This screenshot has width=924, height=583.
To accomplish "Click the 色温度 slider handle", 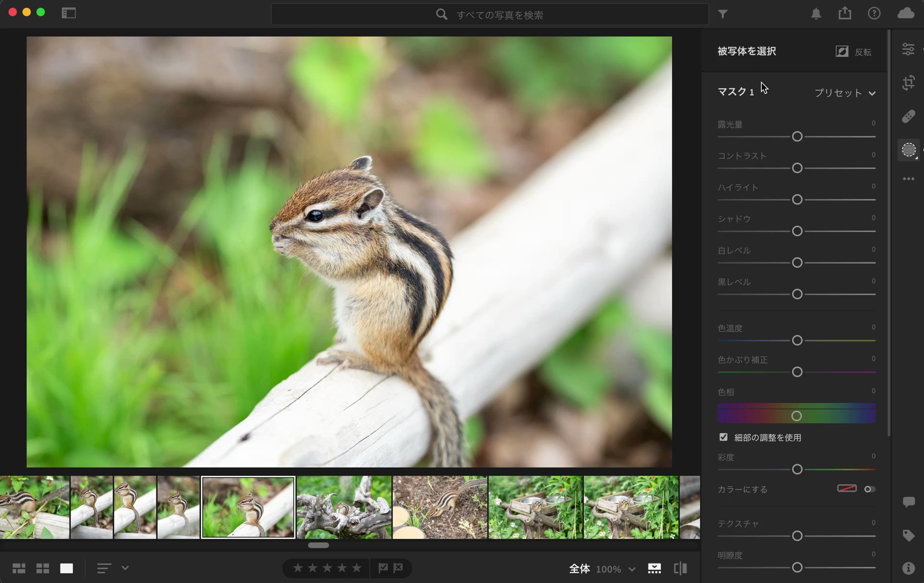I will click(x=797, y=341).
